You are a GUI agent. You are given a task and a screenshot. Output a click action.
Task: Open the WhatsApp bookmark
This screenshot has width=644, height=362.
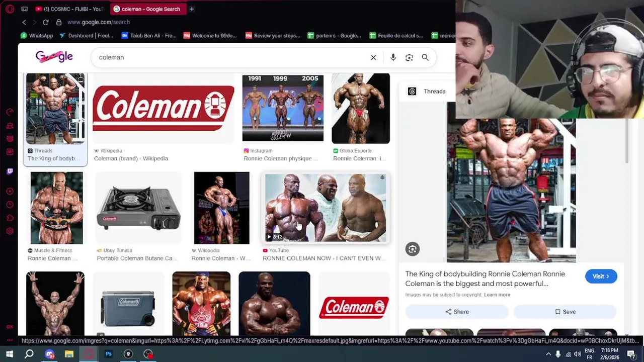pyautogui.click(x=36, y=36)
